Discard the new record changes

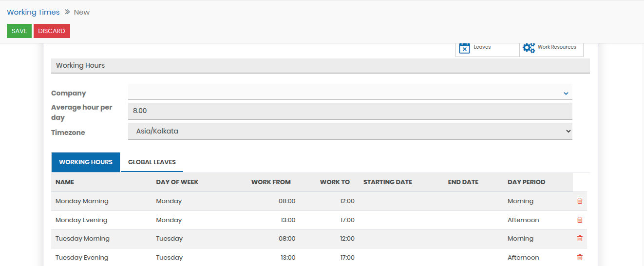click(x=52, y=31)
